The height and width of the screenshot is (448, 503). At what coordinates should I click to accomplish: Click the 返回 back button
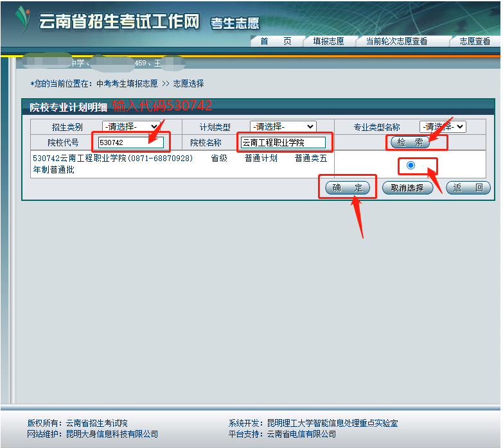click(x=468, y=188)
